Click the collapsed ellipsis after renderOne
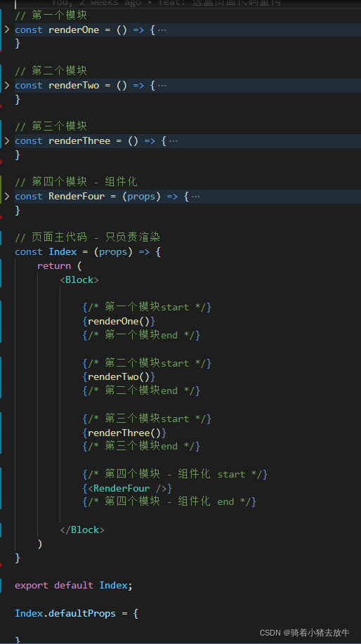Screen dimensions: 361x644 tap(162, 30)
